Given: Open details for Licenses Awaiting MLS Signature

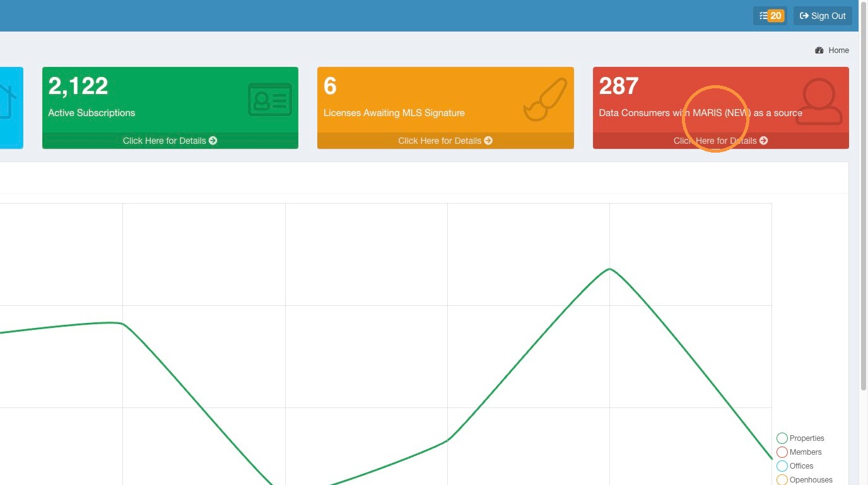Looking at the screenshot, I should [x=445, y=141].
